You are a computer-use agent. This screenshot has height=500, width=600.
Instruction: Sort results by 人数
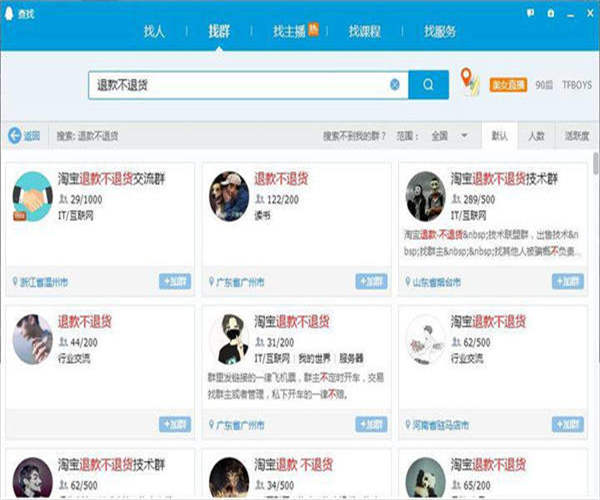pyautogui.click(x=536, y=136)
